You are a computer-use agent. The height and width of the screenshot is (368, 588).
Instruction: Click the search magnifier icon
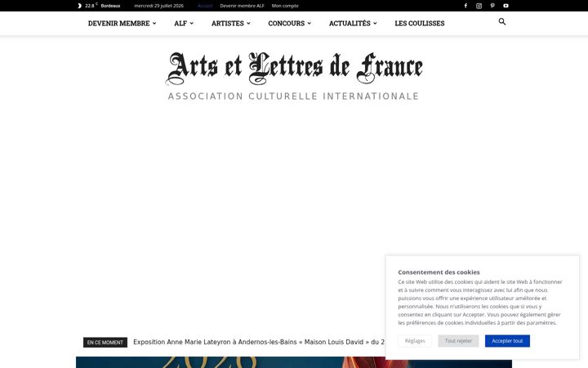pyautogui.click(x=502, y=22)
